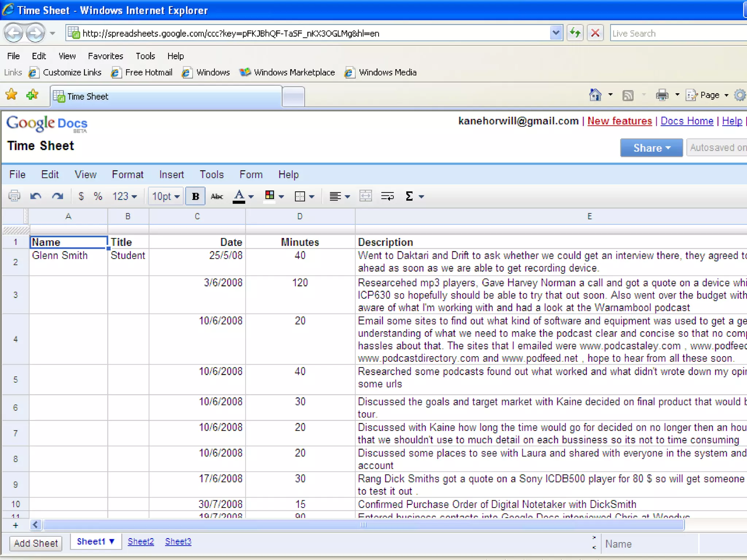Switch to the Sheet3 tab

[x=178, y=541]
